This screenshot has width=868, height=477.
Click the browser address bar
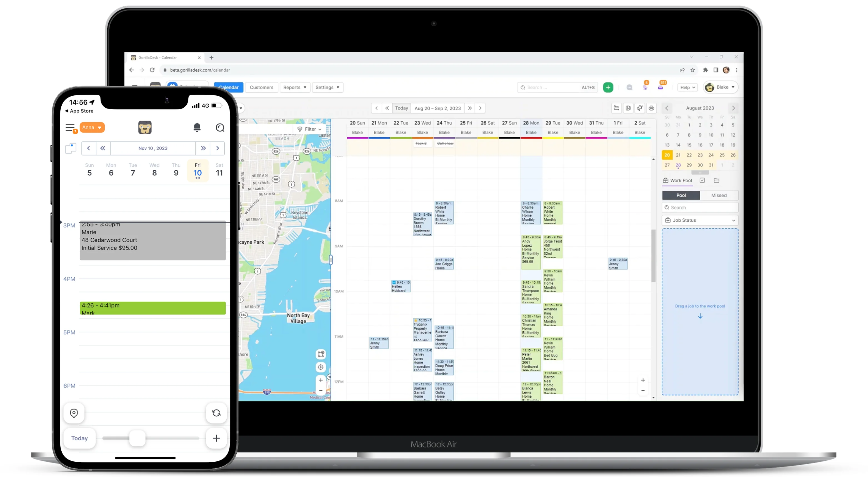[418, 70]
